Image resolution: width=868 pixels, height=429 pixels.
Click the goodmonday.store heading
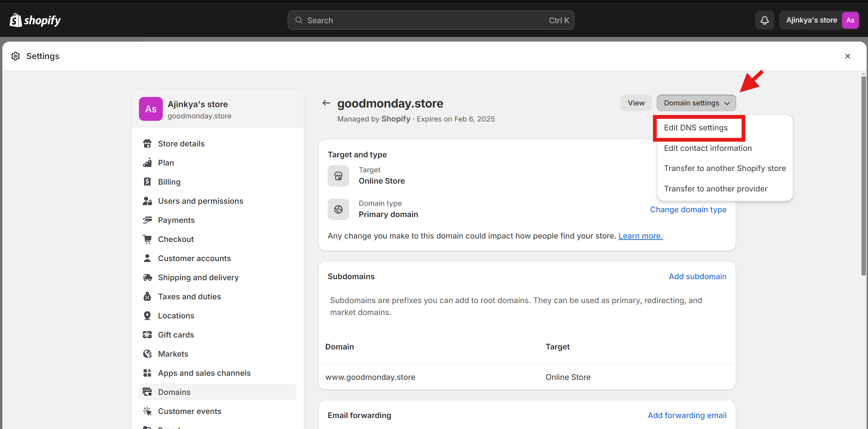coord(390,103)
